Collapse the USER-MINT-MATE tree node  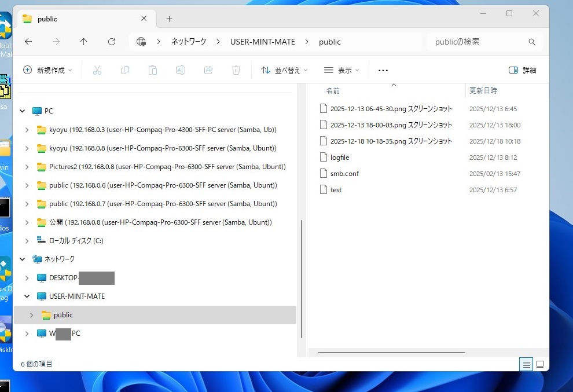pyautogui.click(x=27, y=296)
